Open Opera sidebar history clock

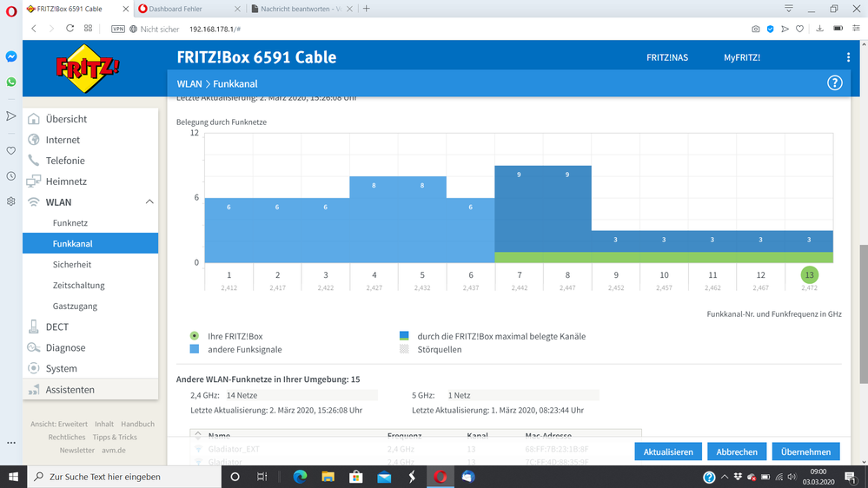pyautogui.click(x=11, y=176)
